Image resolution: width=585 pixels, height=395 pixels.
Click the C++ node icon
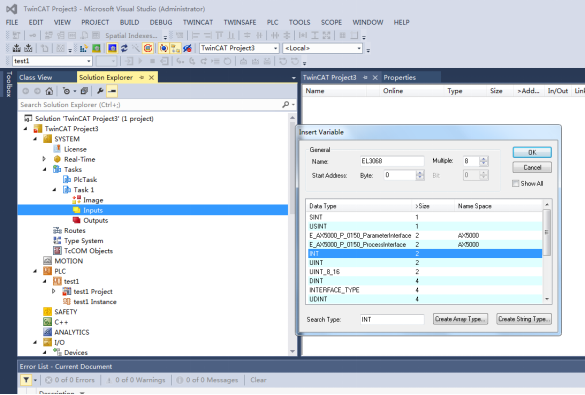pyautogui.click(x=47, y=322)
